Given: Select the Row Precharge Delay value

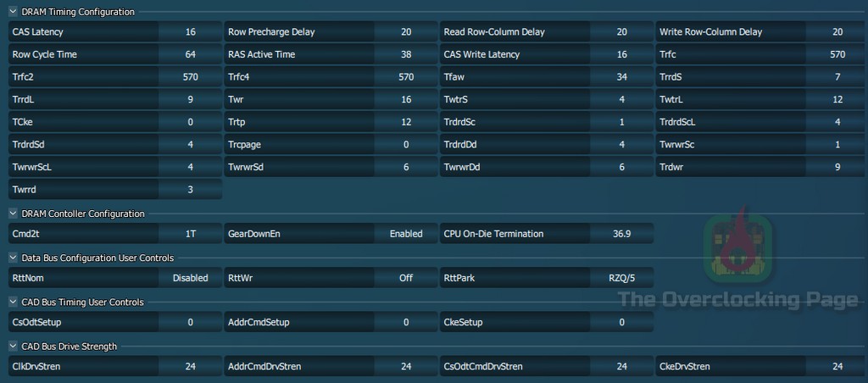Looking at the screenshot, I should (405, 32).
